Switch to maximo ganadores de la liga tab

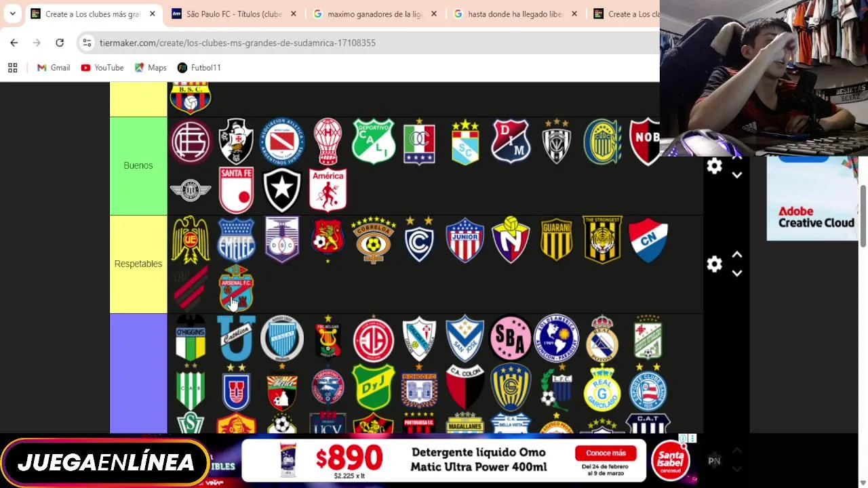375,14
